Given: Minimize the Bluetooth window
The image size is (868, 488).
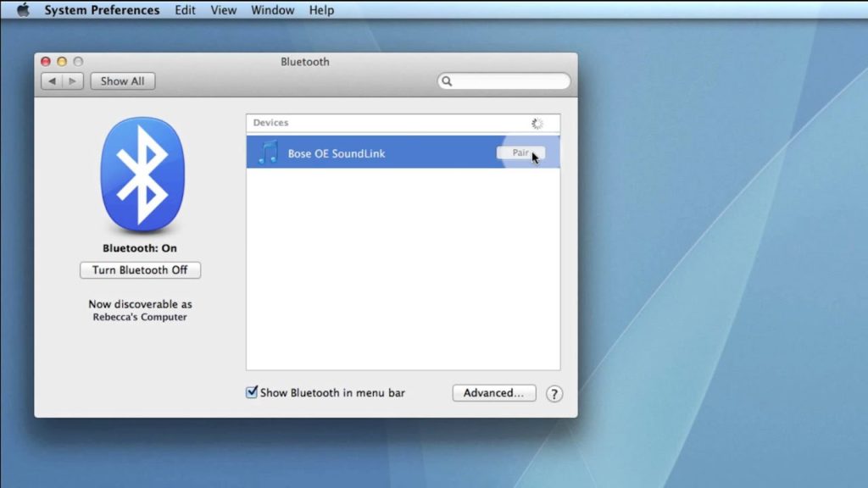Looking at the screenshot, I should coord(62,61).
